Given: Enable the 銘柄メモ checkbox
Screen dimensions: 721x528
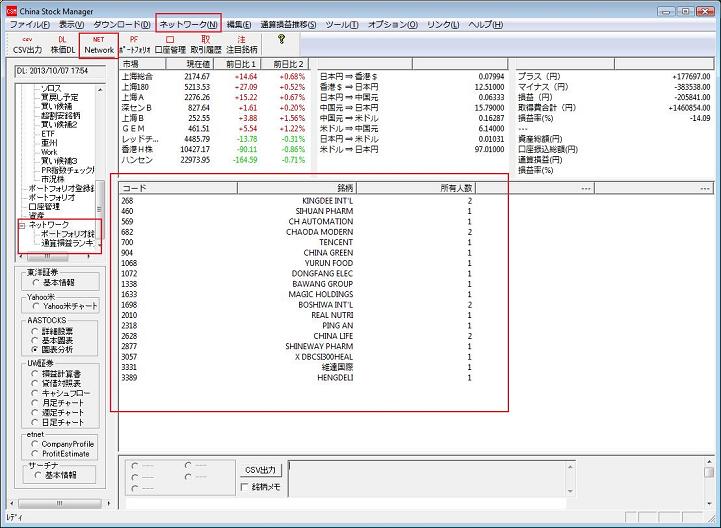Looking at the screenshot, I should (246, 487).
